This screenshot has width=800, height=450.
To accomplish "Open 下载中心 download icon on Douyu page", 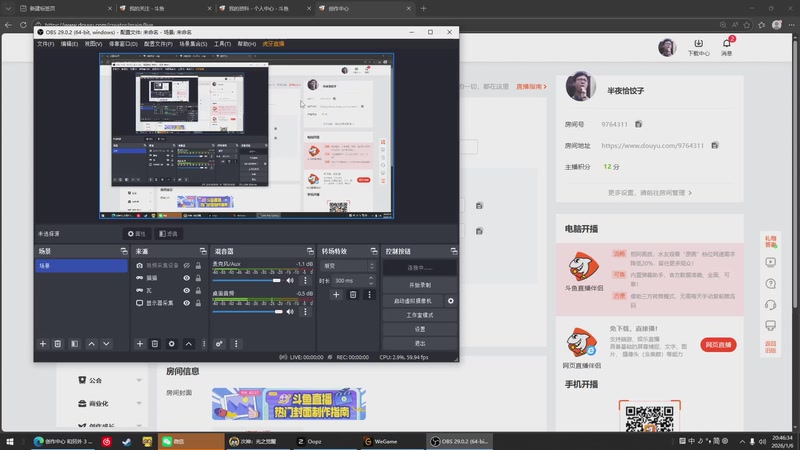I will [698, 47].
